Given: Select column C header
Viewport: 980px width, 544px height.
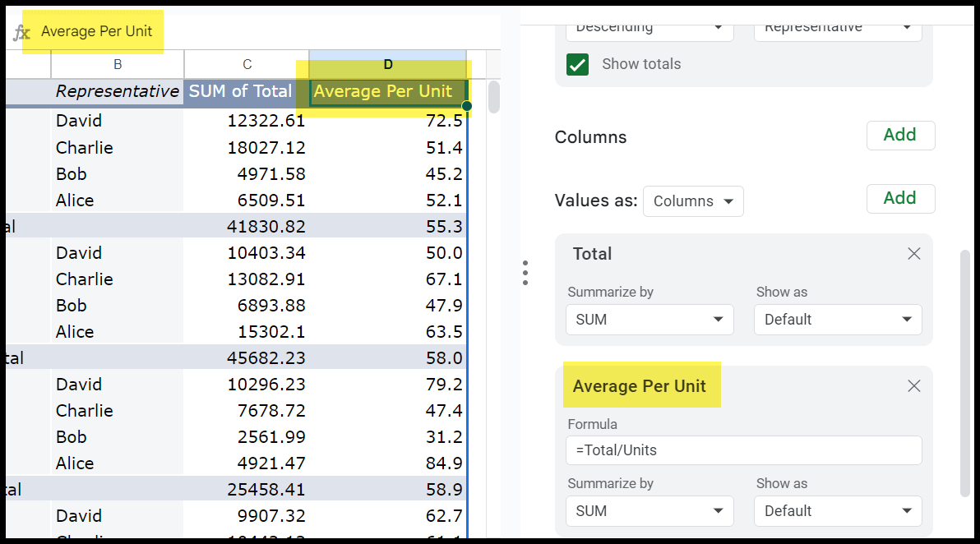Looking at the screenshot, I should 247,64.
